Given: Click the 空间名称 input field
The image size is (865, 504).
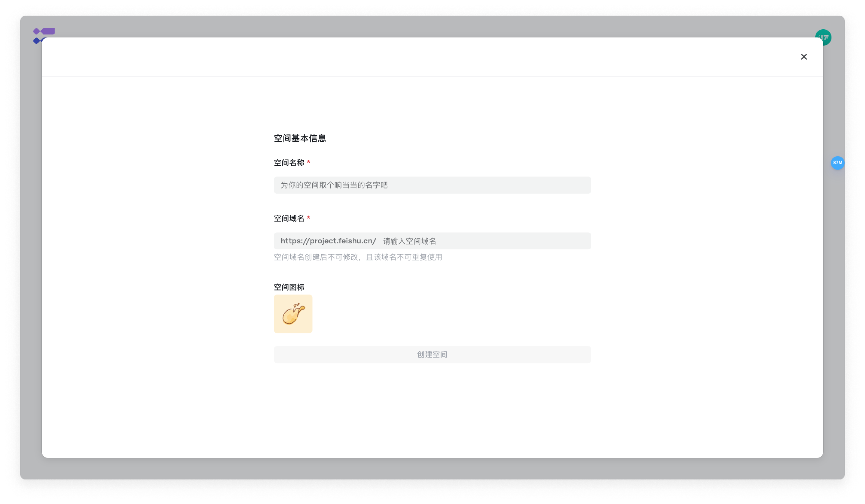Looking at the screenshot, I should point(432,185).
